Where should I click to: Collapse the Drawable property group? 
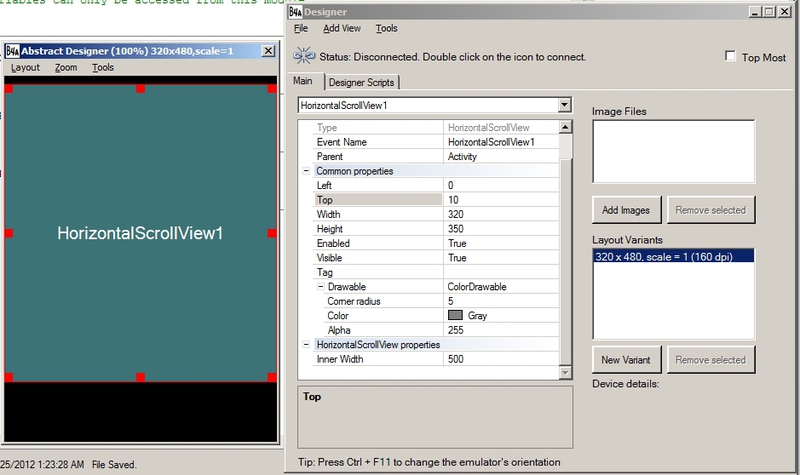[319, 287]
